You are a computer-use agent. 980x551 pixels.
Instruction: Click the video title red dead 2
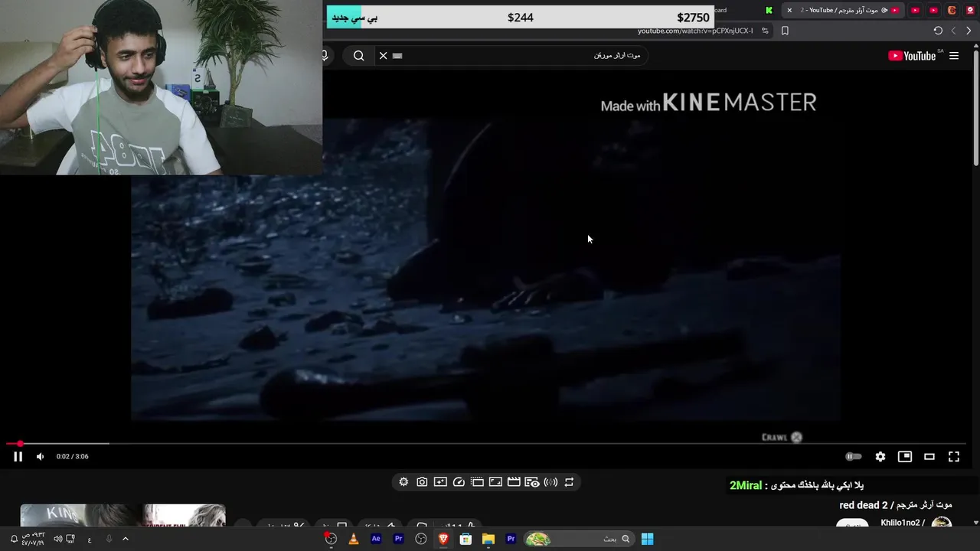pos(896,505)
